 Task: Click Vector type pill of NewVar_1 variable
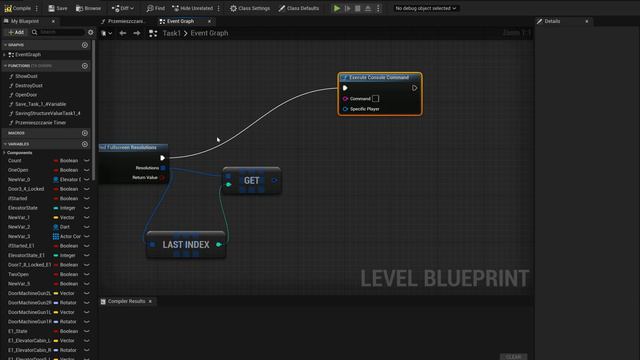click(x=64, y=218)
